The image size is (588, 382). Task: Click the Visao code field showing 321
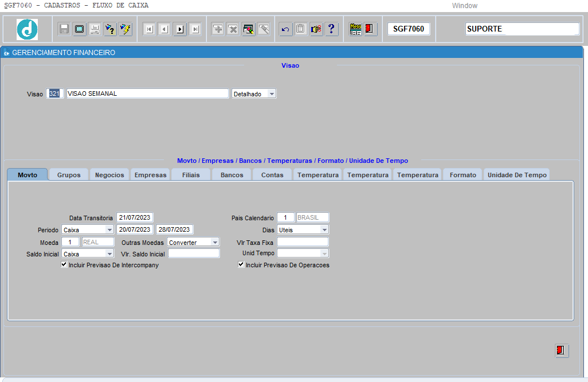coord(55,93)
